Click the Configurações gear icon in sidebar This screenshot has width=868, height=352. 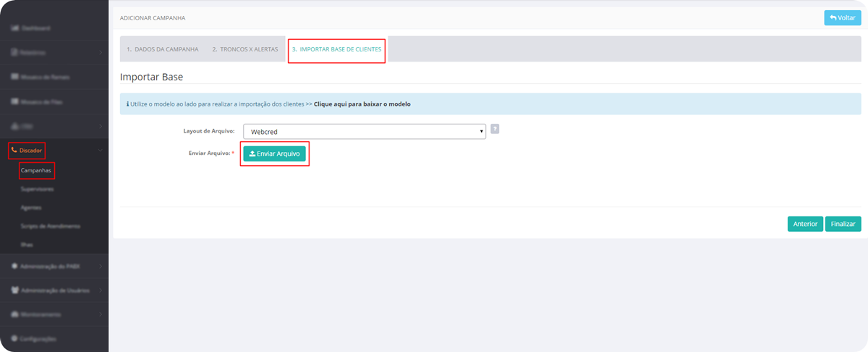[14, 339]
